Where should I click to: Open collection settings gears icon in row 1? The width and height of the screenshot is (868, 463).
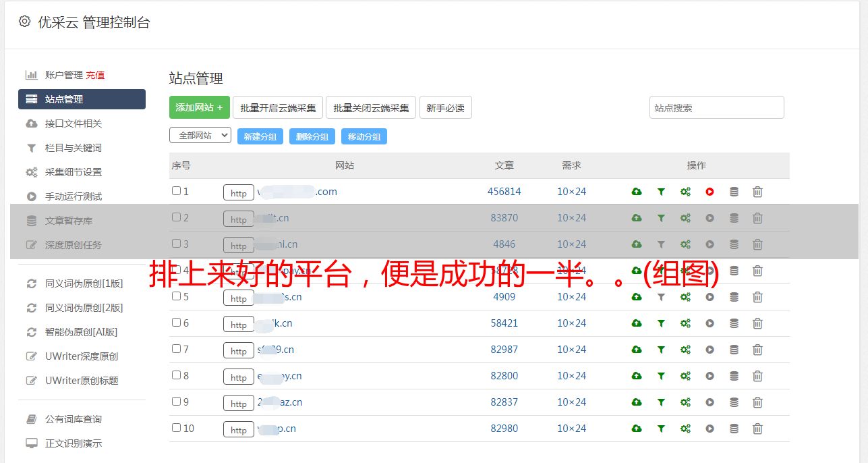coord(685,192)
